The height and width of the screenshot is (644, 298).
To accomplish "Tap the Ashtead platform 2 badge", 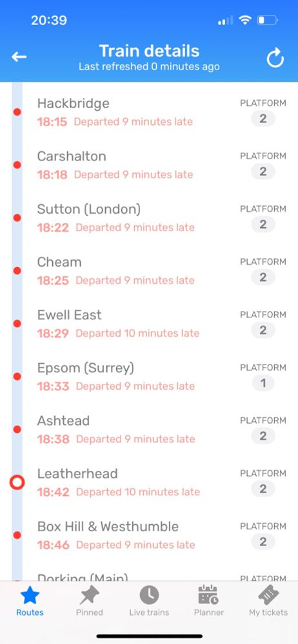I will [263, 436].
